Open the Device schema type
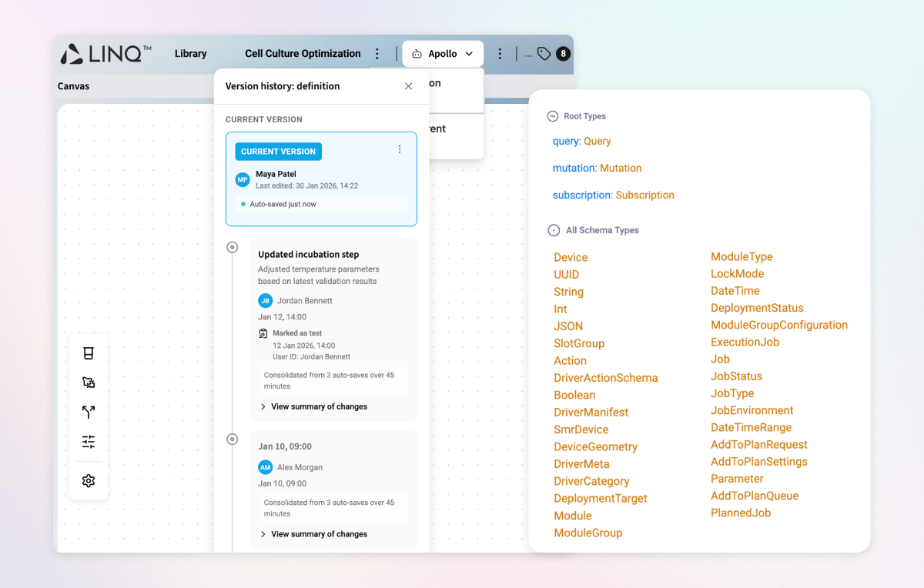The height and width of the screenshot is (588, 924). point(571,257)
